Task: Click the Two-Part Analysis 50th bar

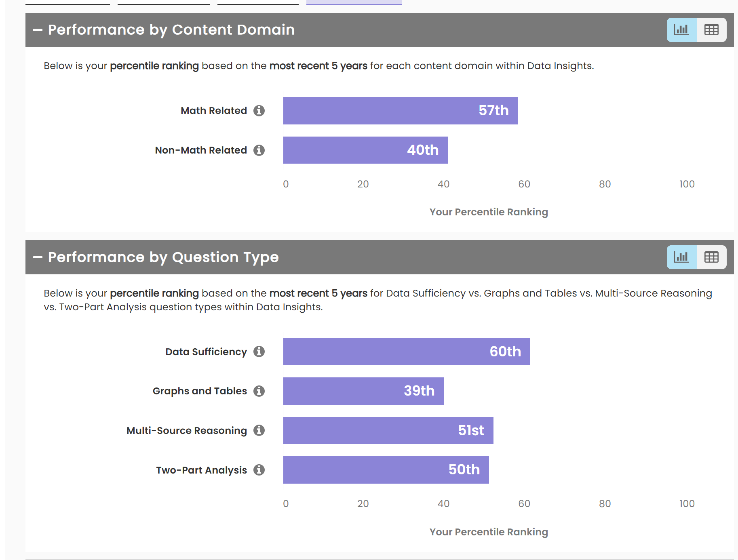Action: (x=386, y=470)
